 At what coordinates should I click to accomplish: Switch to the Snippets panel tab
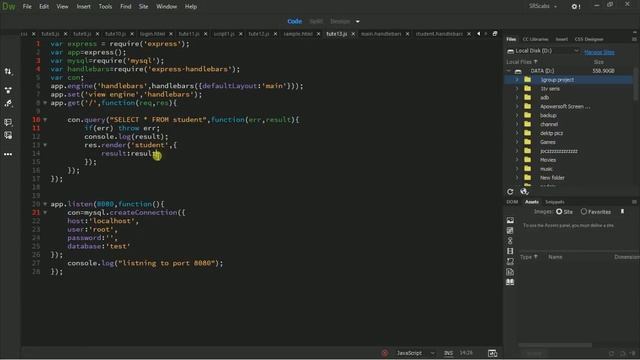click(x=555, y=202)
